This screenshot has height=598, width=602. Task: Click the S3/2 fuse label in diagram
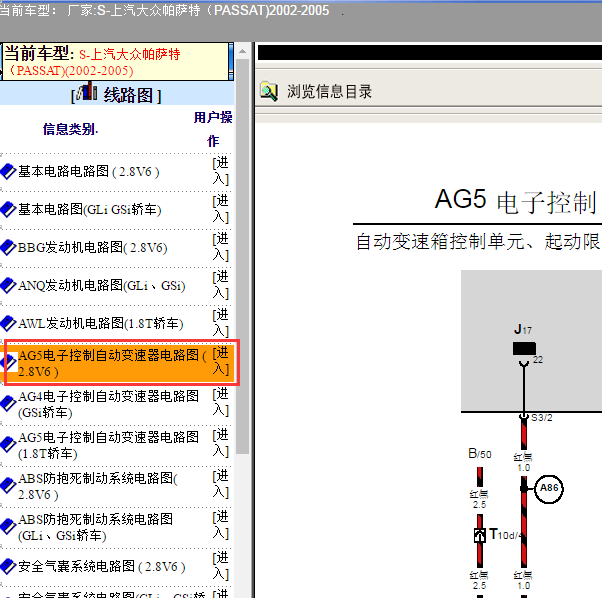coord(541,418)
